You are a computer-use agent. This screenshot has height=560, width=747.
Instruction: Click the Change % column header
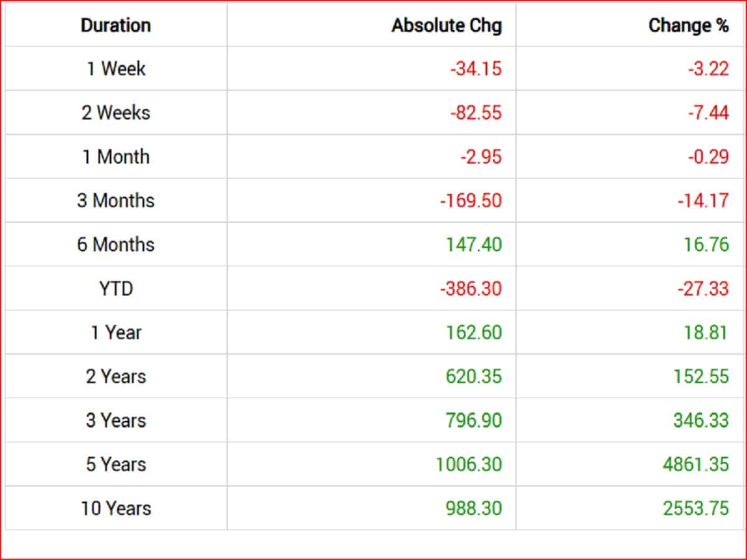pos(688,26)
